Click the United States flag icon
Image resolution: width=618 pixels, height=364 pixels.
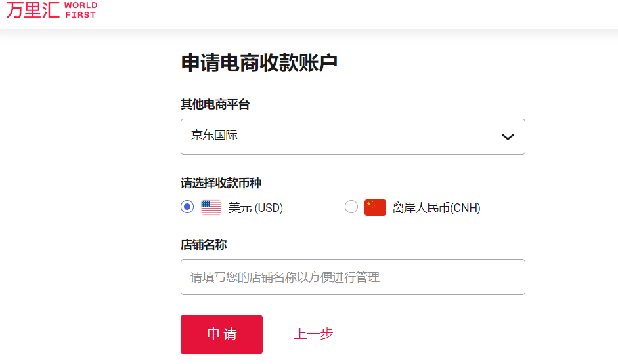211,208
